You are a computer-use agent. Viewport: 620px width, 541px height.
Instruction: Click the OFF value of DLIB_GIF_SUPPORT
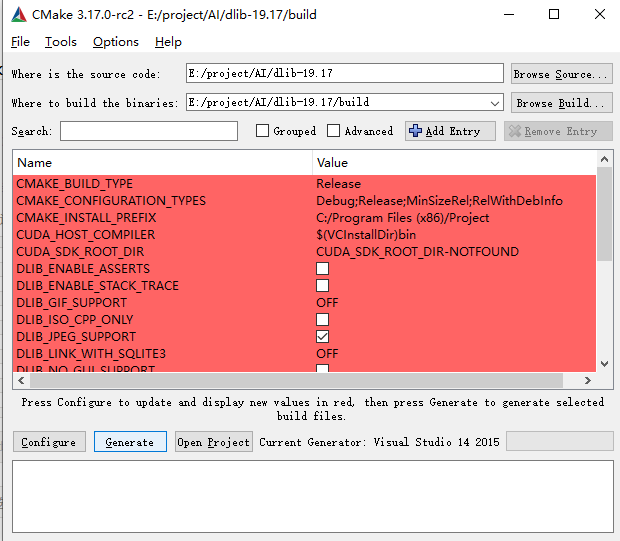[x=327, y=303]
